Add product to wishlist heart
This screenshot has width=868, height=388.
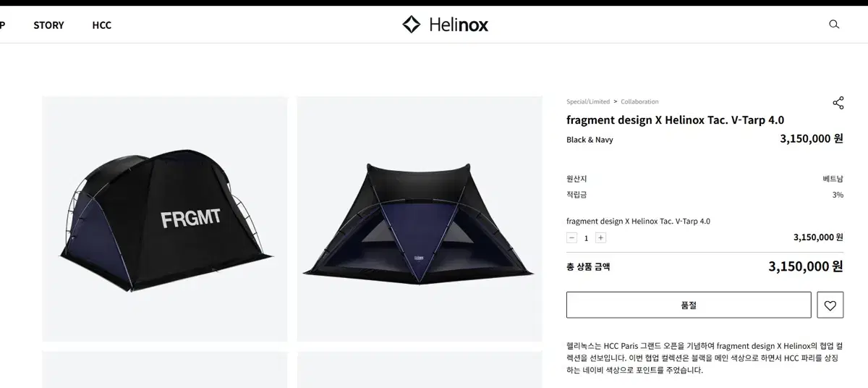click(830, 305)
